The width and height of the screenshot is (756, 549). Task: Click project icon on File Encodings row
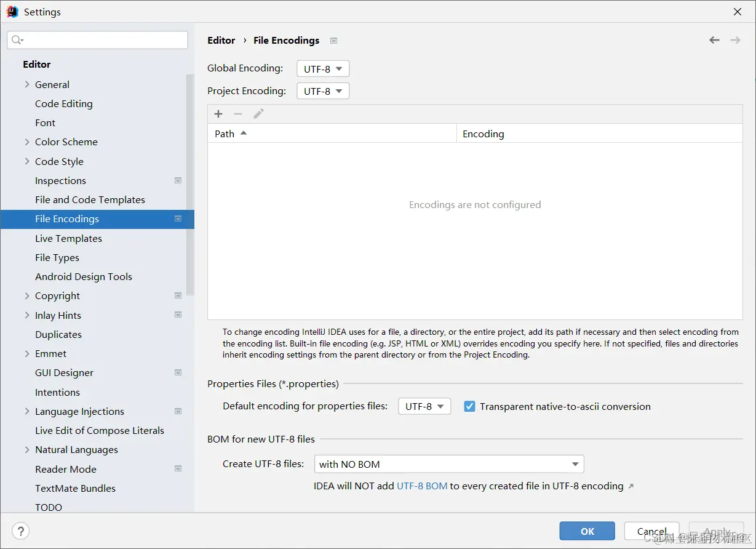click(x=178, y=218)
